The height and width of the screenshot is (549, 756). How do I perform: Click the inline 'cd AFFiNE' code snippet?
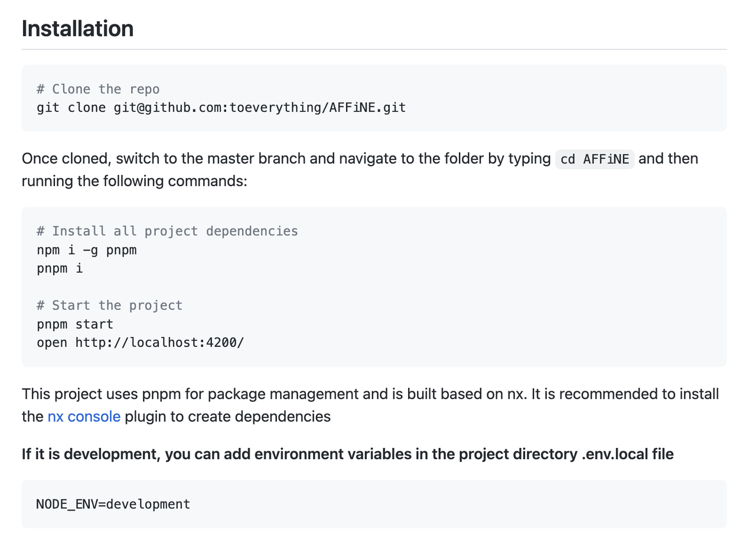(x=595, y=159)
